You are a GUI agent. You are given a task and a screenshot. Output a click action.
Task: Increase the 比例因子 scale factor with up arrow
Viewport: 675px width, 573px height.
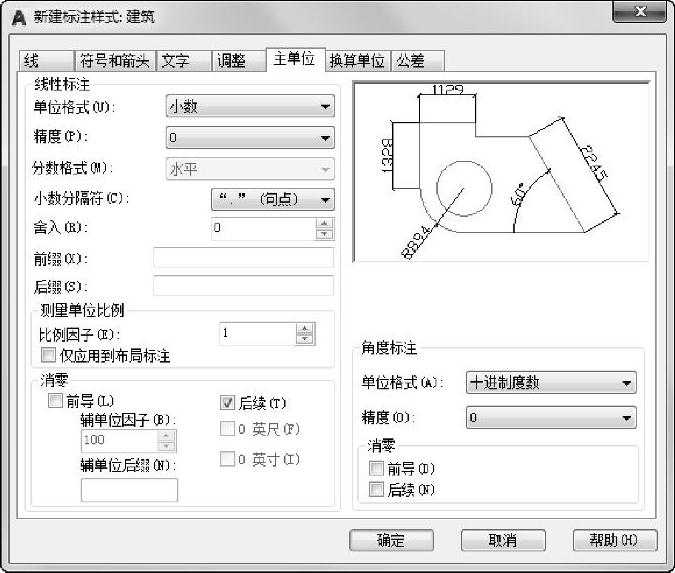pyautogui.click(x=305, y=329)
